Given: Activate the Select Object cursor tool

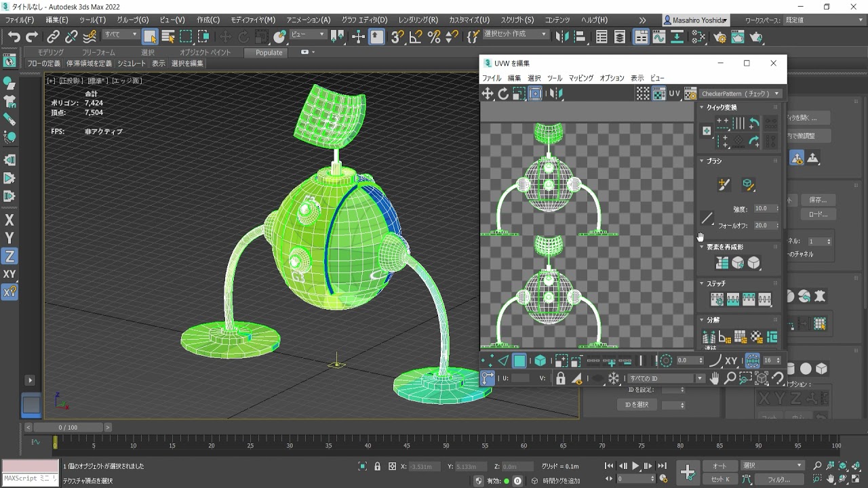Looking at the screenshot, I should [150, 37].
